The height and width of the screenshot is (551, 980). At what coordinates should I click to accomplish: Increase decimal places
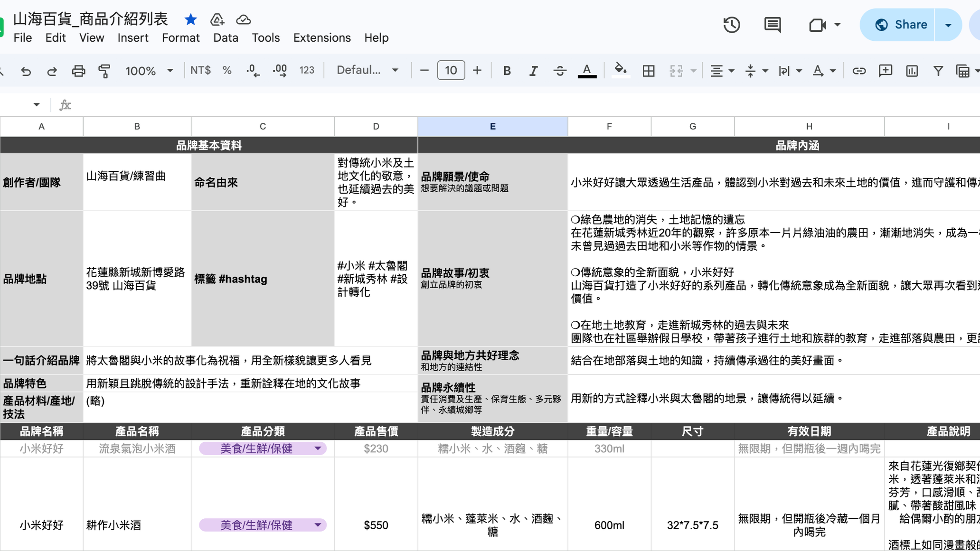coord(280,70)
